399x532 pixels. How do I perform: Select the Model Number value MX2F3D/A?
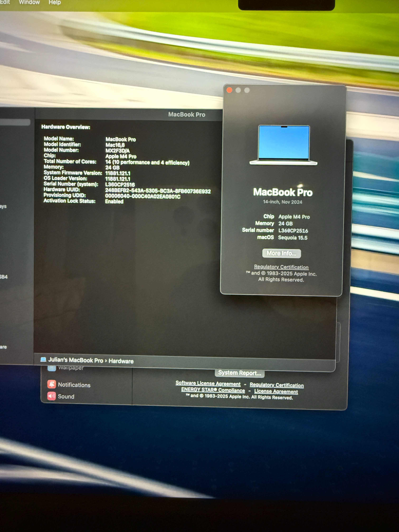tap(117, 151)
